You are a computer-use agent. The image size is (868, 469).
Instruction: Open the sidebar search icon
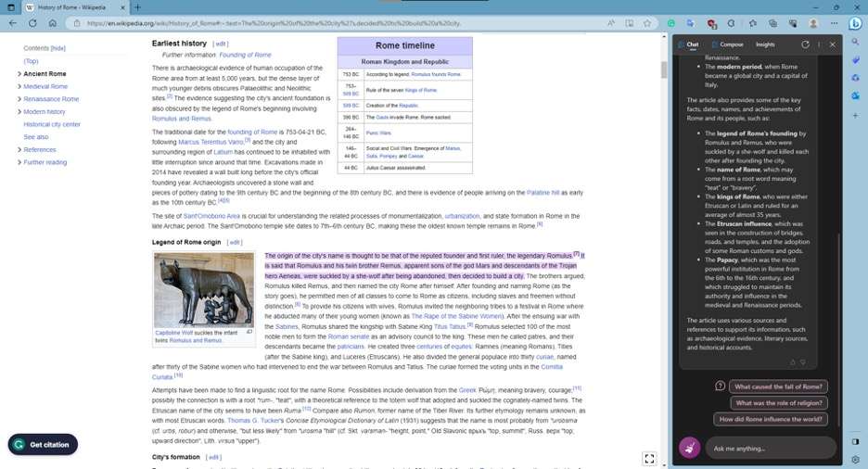click(856, 42)
